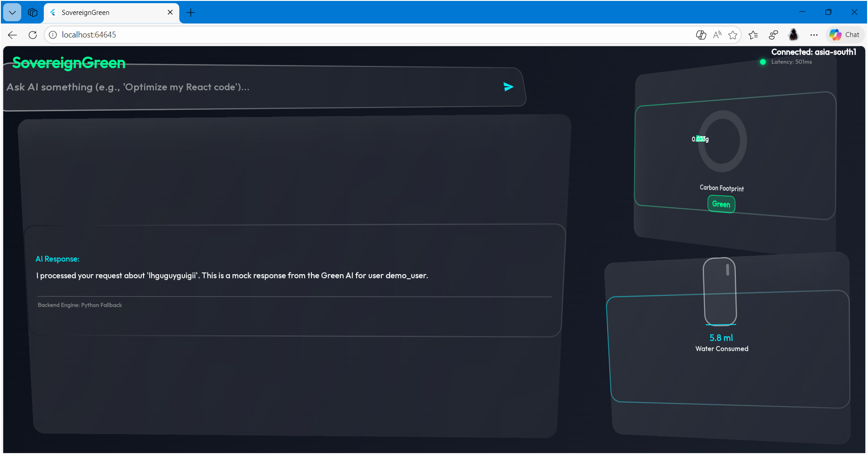Close the SovereignGreen tab
868x454 pixels.
coord(170,13)
